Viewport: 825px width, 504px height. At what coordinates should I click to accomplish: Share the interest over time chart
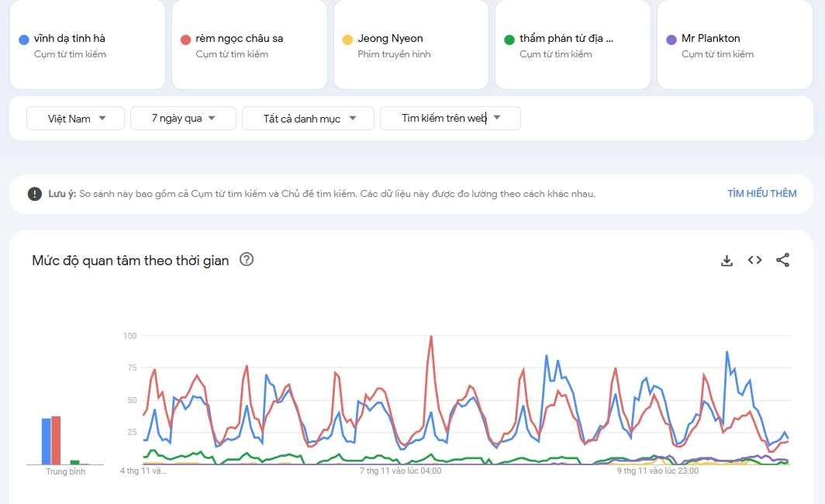(x=782, y=261)
